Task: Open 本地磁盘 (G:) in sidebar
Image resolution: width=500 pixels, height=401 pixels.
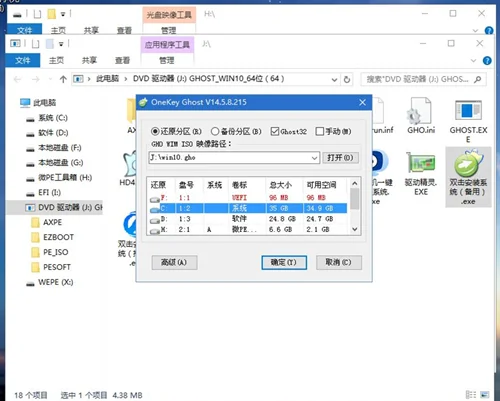Action: tap(55, 163)
